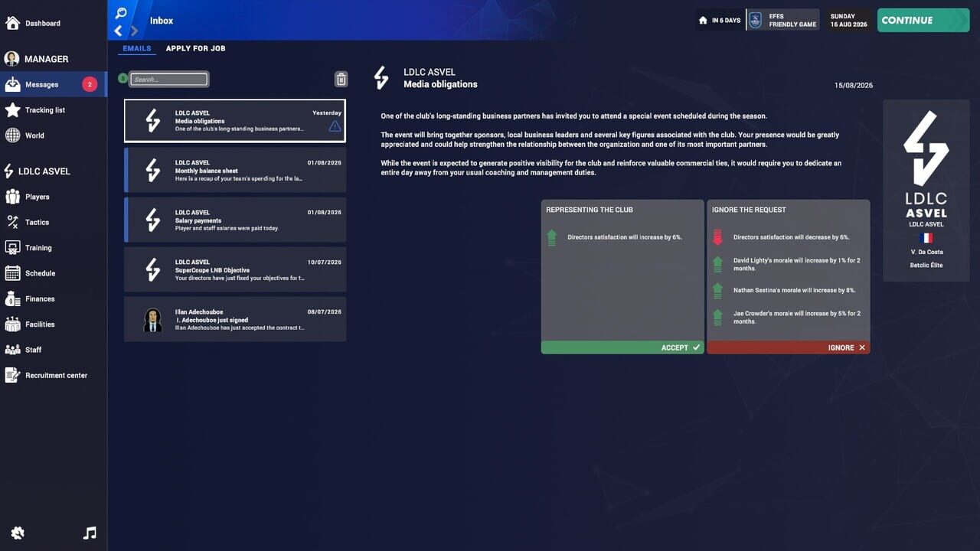Click the email search field

point(168,79)
